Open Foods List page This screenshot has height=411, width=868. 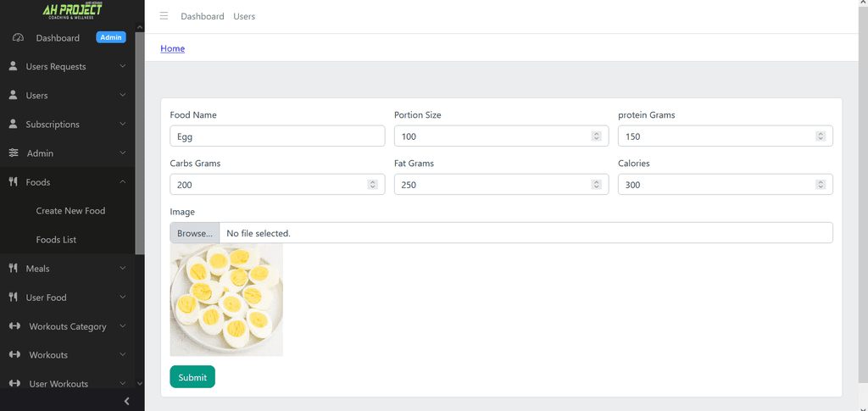(56, 240)
